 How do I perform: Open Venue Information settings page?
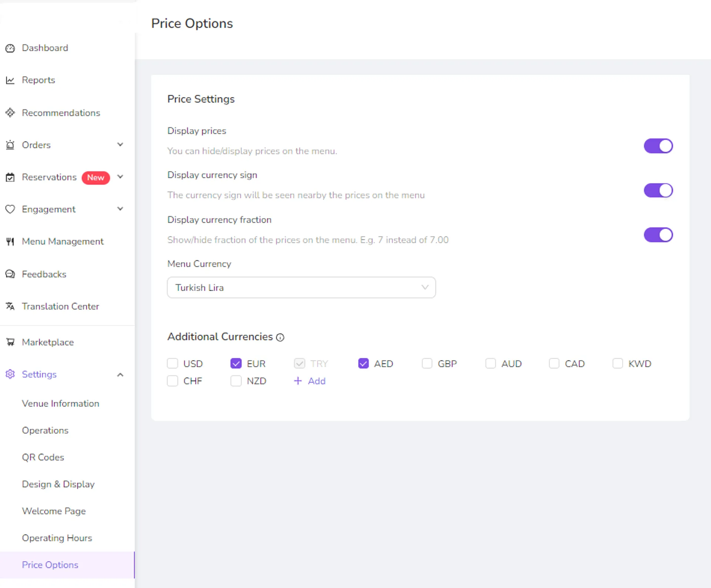click(x=61, y=403)
